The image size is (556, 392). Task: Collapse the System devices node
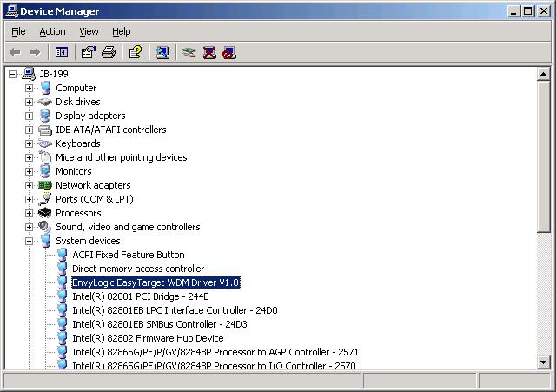tap(29, 242)
